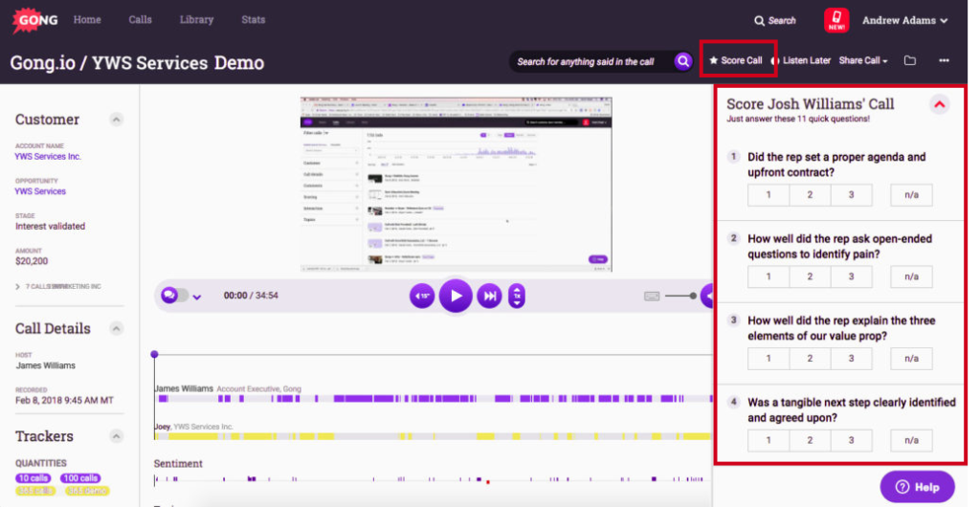Open the purple Help button
Image resolution: width=980 pixels, height=507 pixels.
[x=917, y=487]
